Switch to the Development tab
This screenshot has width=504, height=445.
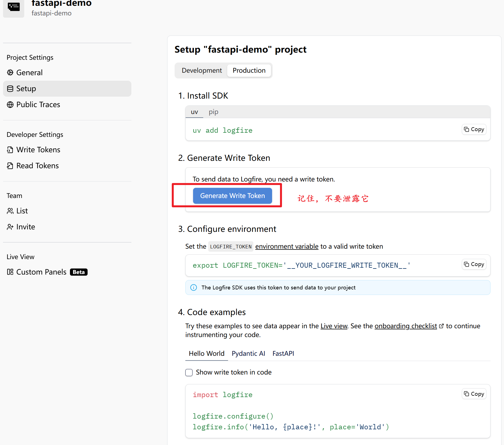202,70
